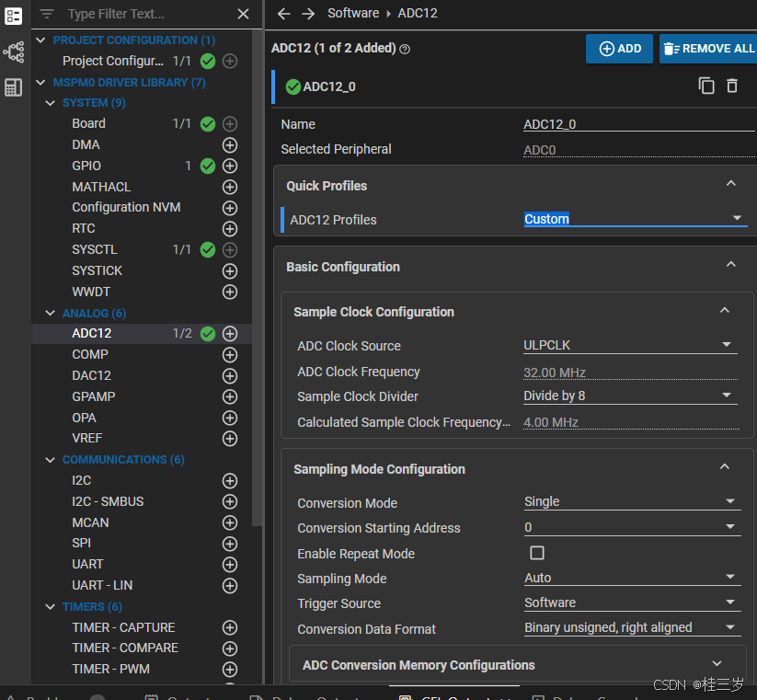The height and width of the screenshot is (700, 757).
Task: Collapse MSPM0 DRIVER LIBRARY group
Action: [41, 83]
